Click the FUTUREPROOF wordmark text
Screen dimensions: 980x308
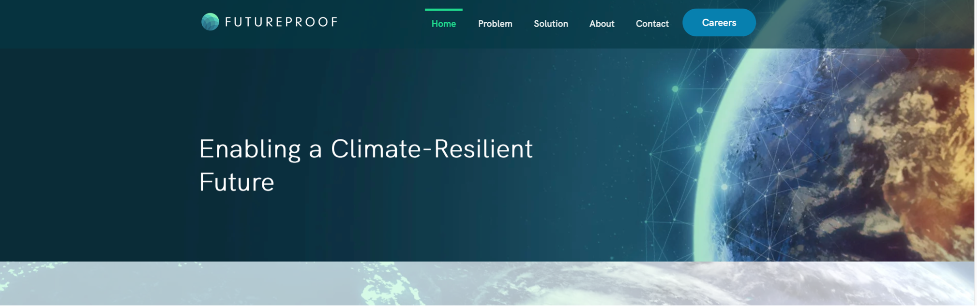point(281,22)
